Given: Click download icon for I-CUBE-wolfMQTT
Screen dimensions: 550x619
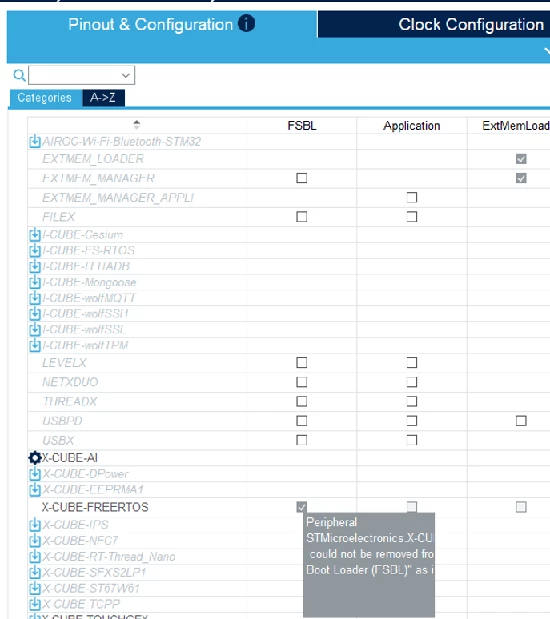Looking at the screenshot, I should [35, 298].
